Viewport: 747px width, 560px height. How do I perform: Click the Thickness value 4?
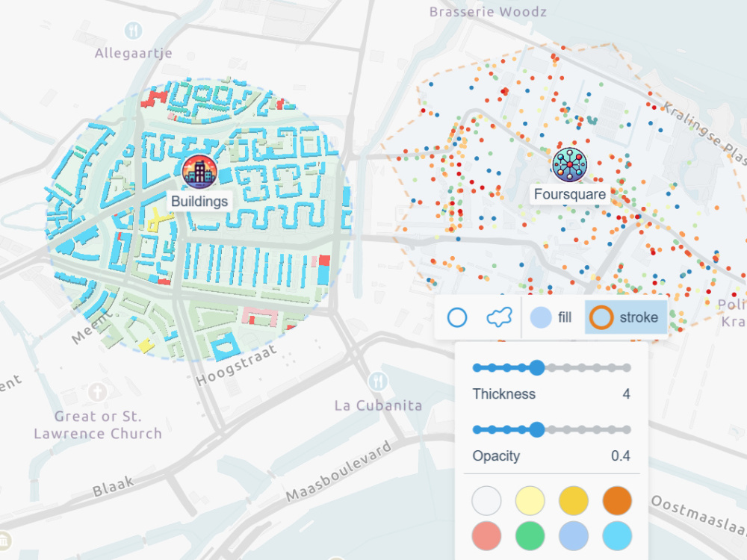(626, 393)
